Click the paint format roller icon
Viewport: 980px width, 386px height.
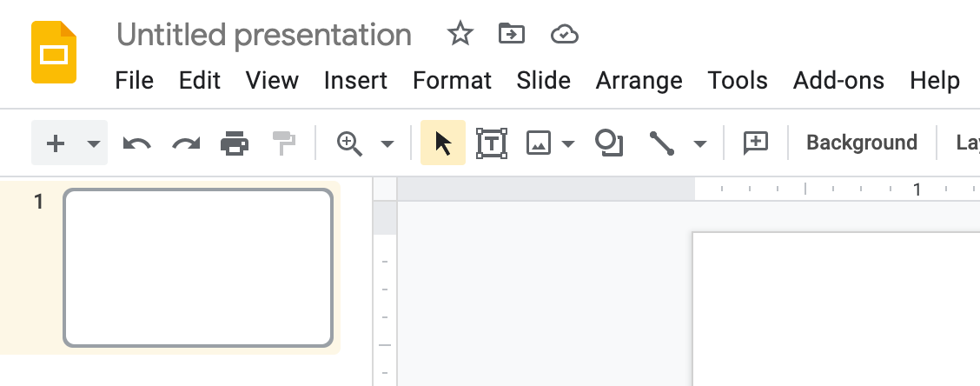coord(284,143)
